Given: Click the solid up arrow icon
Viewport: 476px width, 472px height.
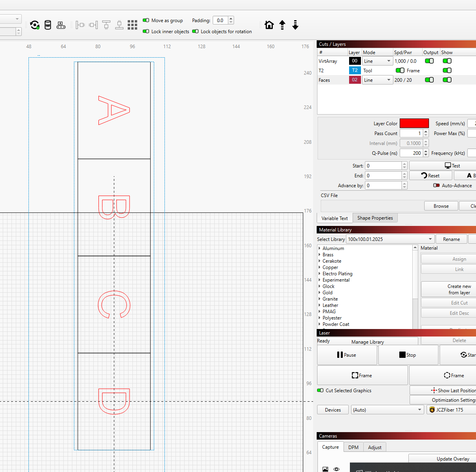Looking at the screenshot, I should click(282, 25).
